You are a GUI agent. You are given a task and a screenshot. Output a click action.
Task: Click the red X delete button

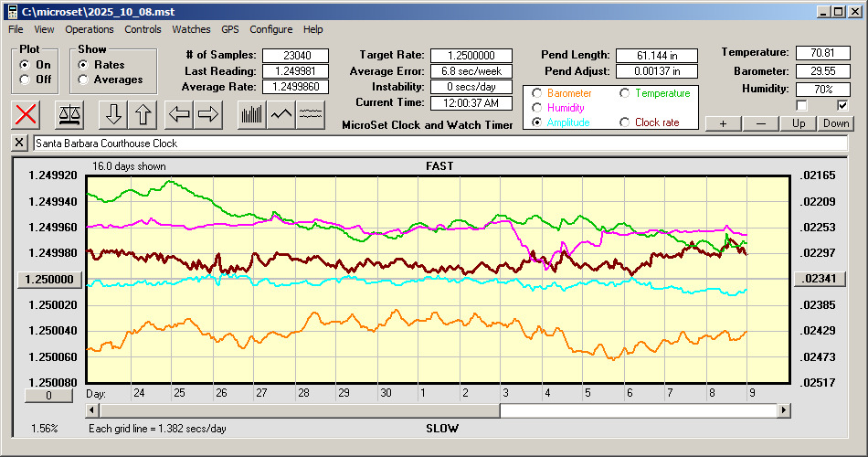pyautogui.click(x=27, y=114)
